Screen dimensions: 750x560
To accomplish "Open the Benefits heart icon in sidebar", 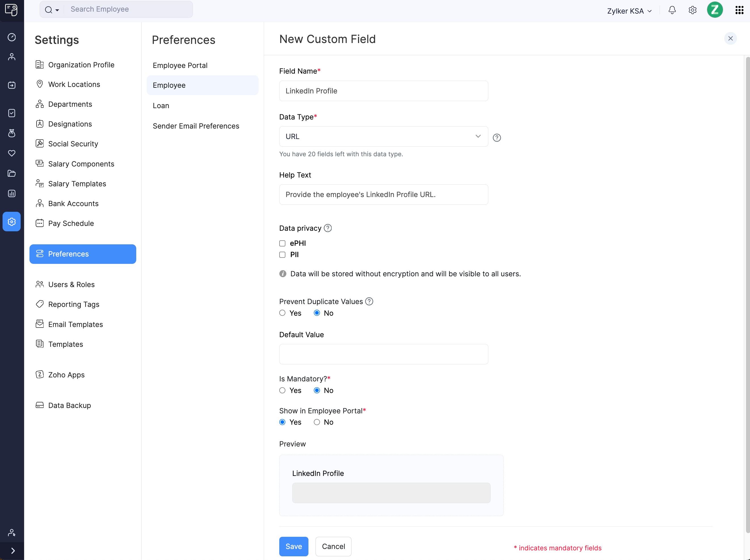I will click(x=12, y=153).
